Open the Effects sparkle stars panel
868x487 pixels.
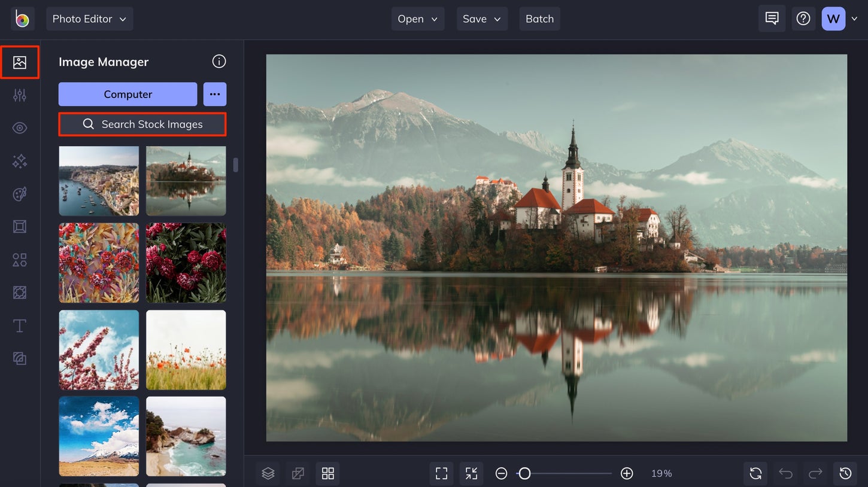coord(20,161)
